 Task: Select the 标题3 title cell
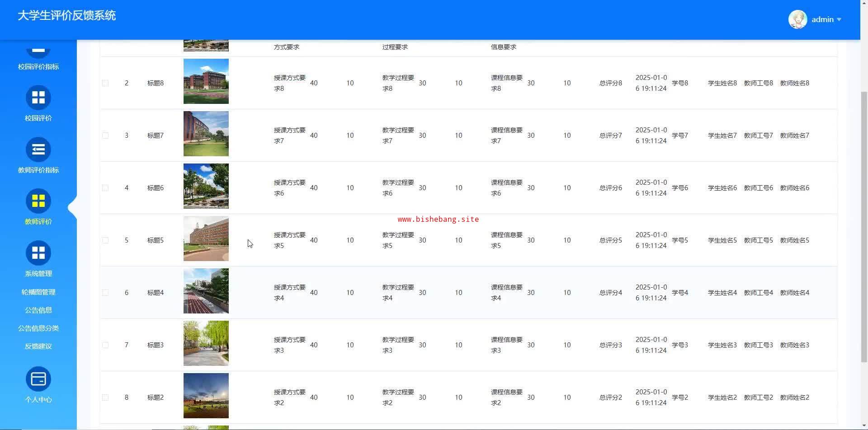pyautogui.click(x=156, y=345)
